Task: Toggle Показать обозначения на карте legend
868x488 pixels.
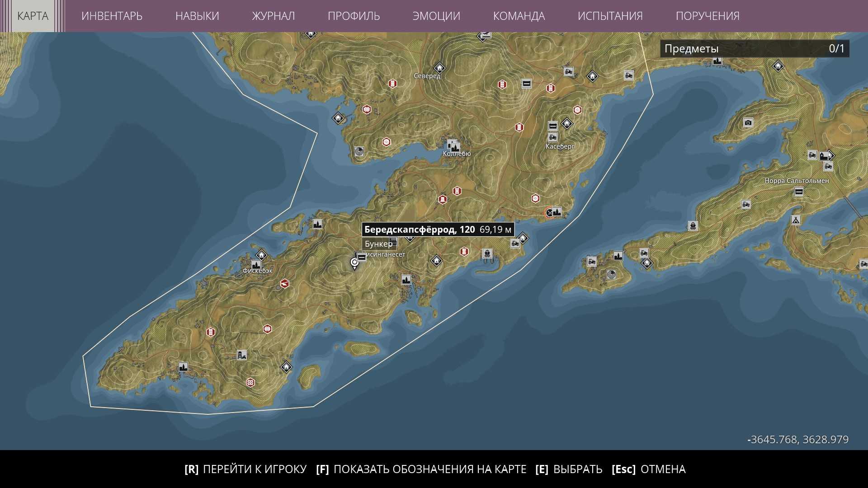Action: click(x=421, y=469)
